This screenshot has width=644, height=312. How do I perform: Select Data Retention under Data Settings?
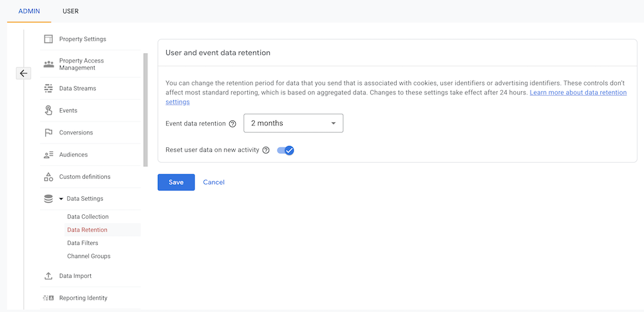pyautogui.click(x=87, y=230)
